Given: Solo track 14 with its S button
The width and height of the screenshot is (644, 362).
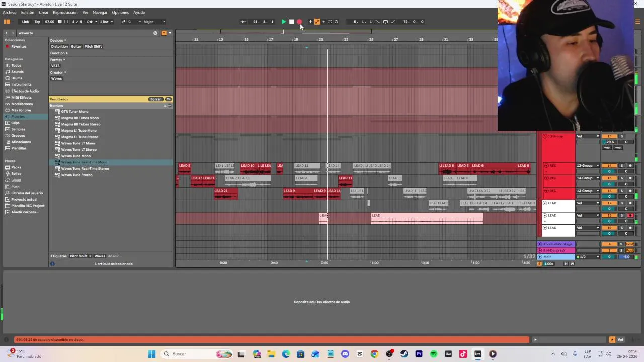Looking at the screenshot, I should tap(621, 166).
